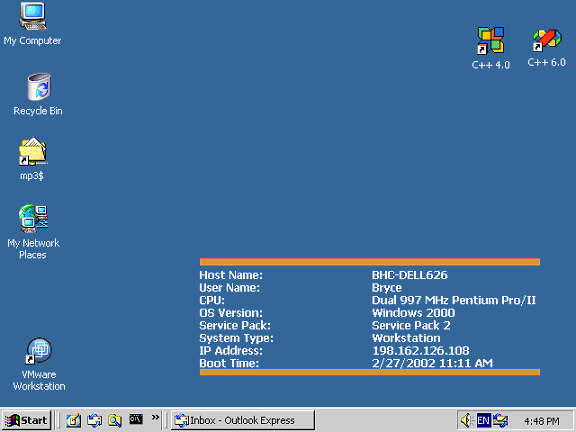Launch Outlook Express from Quick Launch
Viewport: 576px width, 432px height.
[94, 420]
